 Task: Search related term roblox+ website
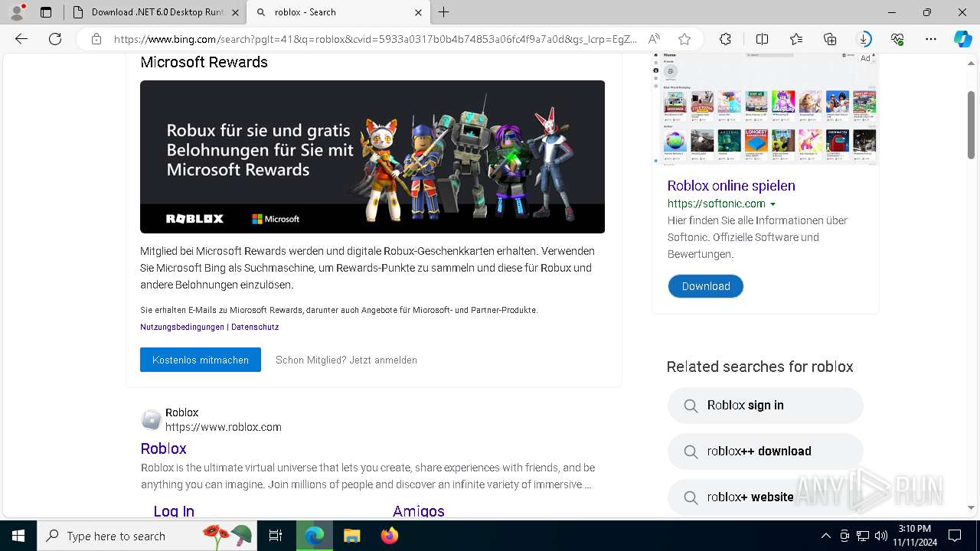point(766,497)
